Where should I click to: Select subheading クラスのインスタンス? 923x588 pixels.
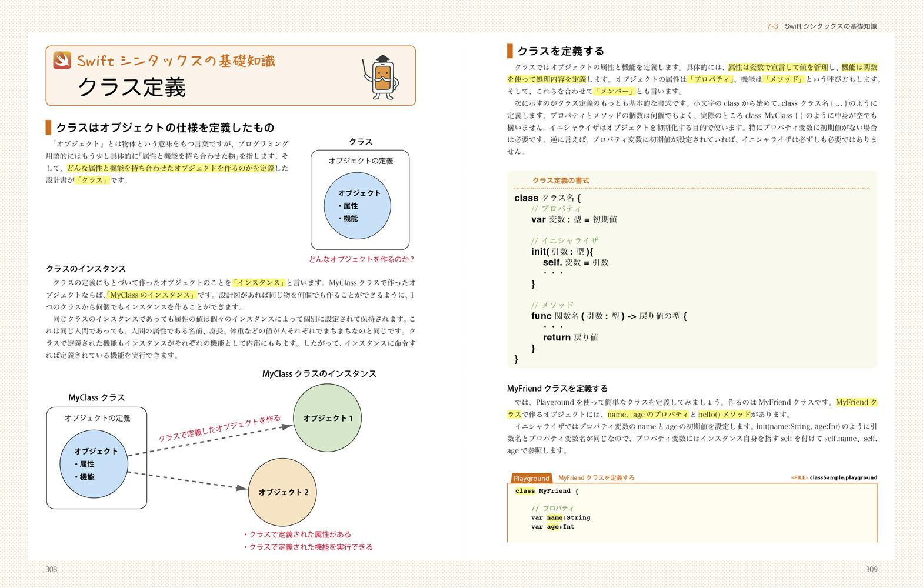coord(86,269)
